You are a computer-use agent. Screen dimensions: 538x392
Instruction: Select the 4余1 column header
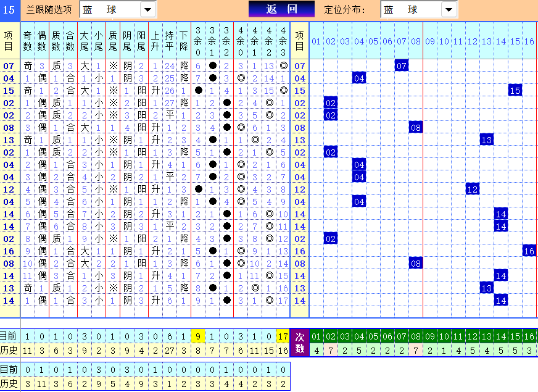point(255,41)
